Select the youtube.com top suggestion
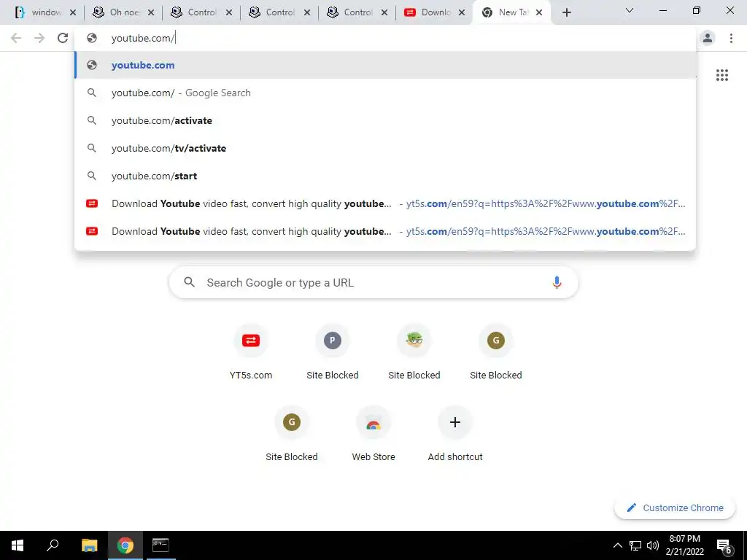 pos(385,65)
